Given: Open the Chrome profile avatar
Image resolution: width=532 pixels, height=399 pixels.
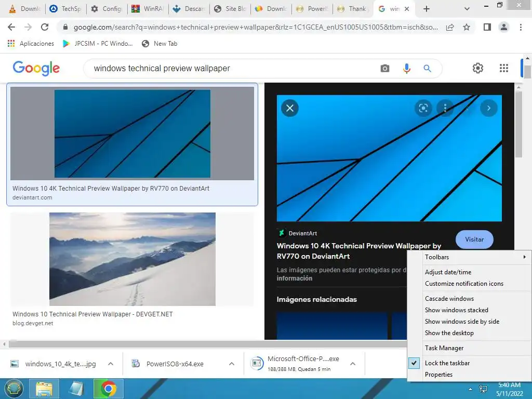Looking at the screenshot, I should pyautogui.click(x=504, y=27).
